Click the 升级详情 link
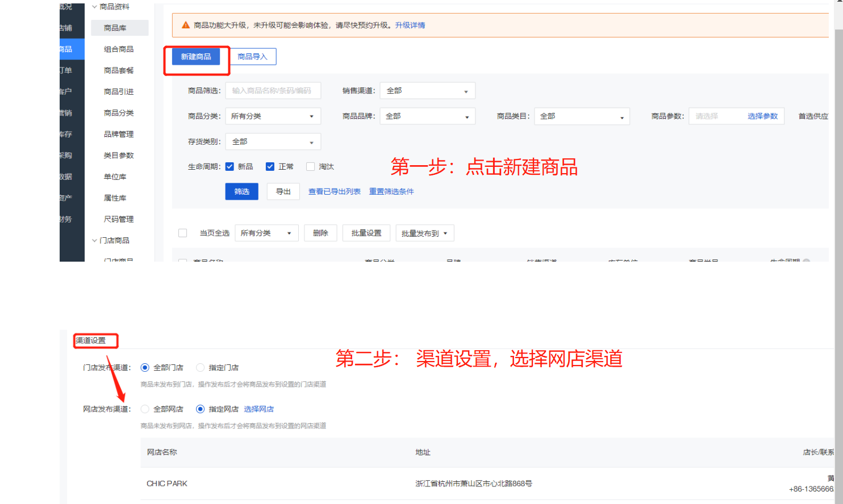 [410, 25]
